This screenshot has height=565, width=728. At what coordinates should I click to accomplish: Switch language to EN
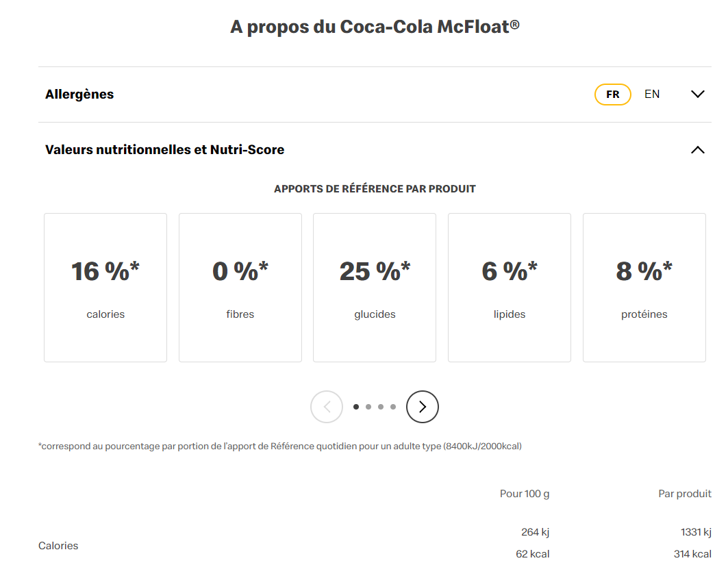652,95
